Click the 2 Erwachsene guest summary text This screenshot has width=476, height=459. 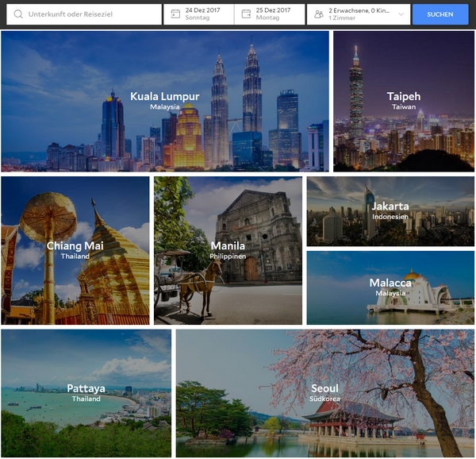(358, 11)
